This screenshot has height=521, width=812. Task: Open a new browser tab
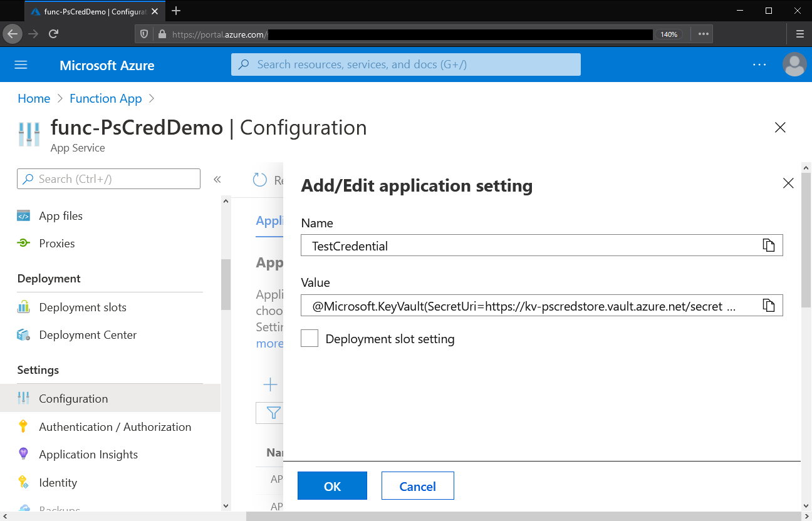click(176, 11)
